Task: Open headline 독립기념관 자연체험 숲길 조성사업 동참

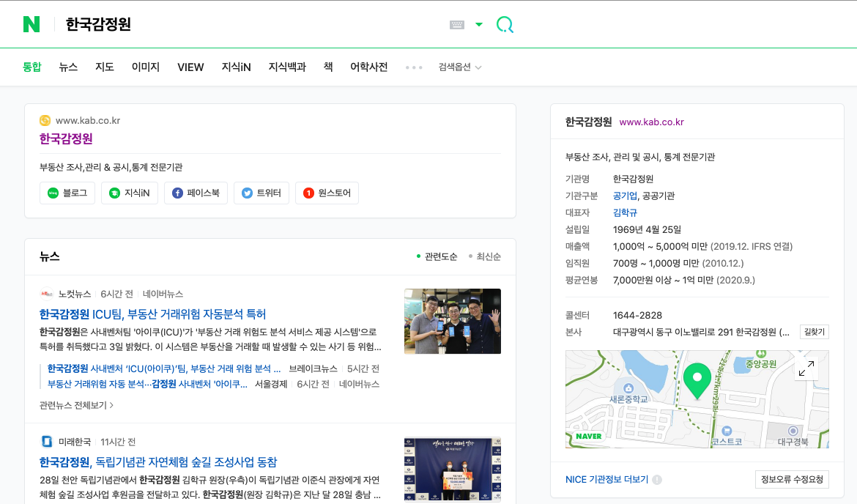Action: click(158, 462)
